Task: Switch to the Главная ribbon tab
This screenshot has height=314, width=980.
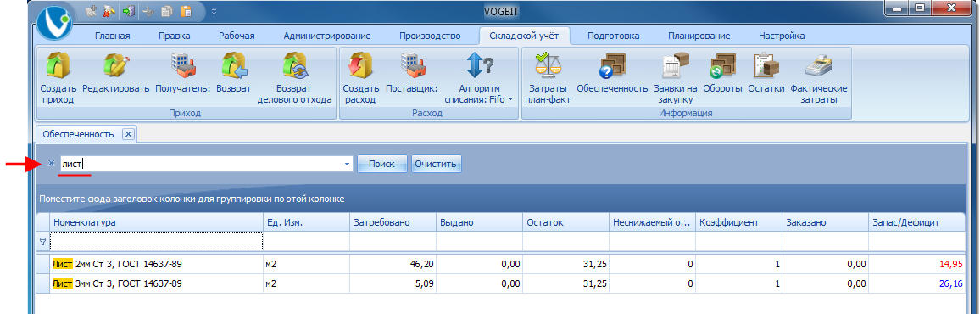Action: 113,36
